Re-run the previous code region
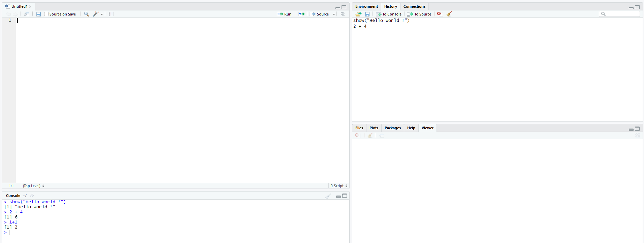644x243 pixels. 302,14
